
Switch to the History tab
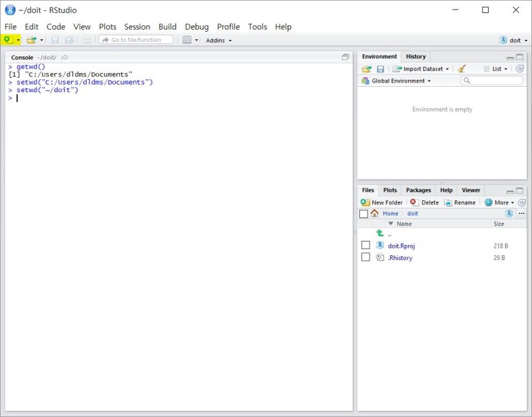point(416,56)
